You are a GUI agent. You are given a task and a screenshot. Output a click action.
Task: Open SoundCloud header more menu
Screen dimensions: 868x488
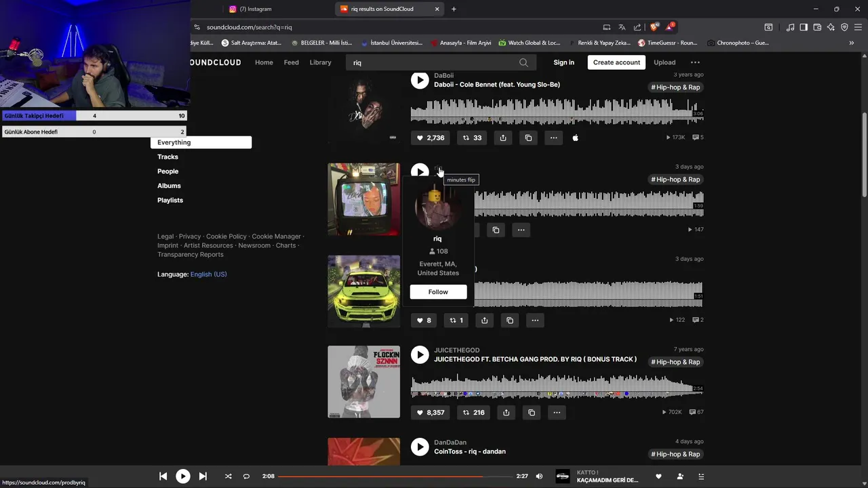tap(695, 62)
